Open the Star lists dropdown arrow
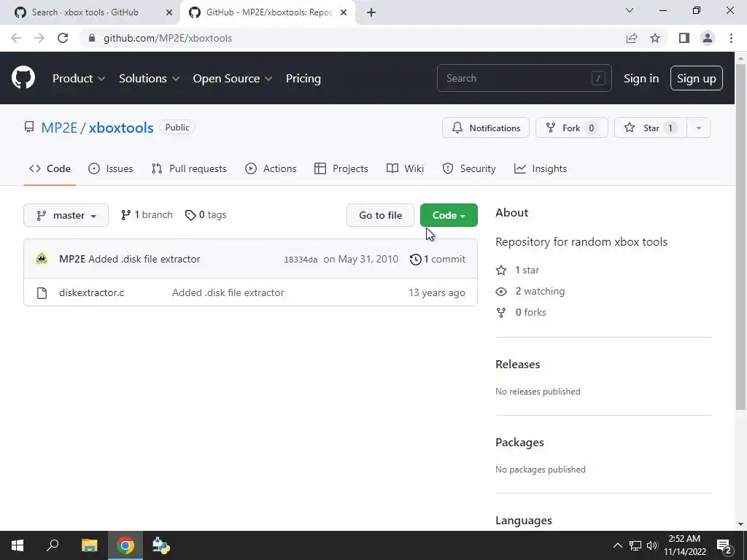 click(x=698, y=128)
